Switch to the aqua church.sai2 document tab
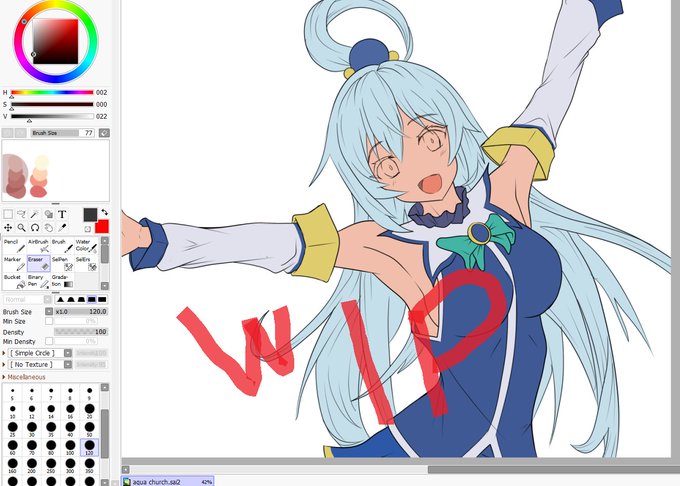The width and height of the screenshot is (680, 486). [168, 481]
